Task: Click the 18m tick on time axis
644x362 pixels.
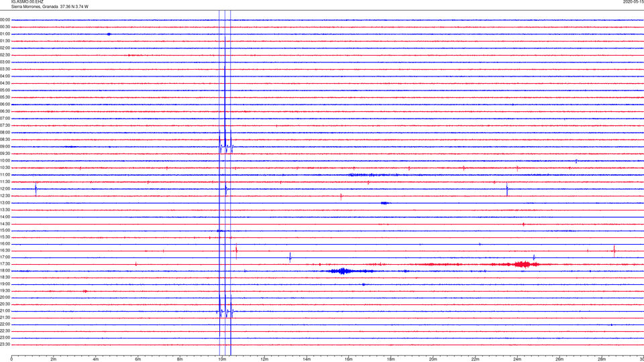Action: [390, 359]
